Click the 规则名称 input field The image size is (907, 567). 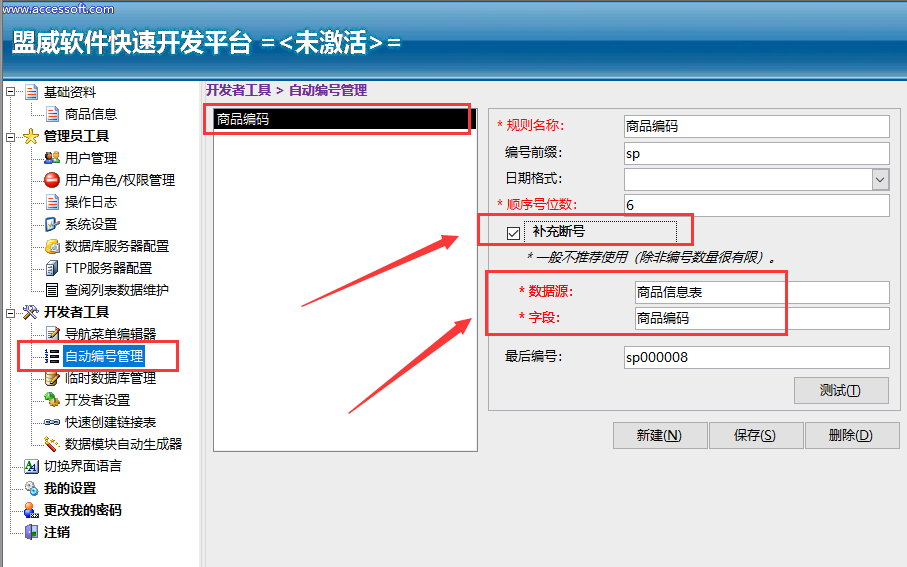pos(757,126)
